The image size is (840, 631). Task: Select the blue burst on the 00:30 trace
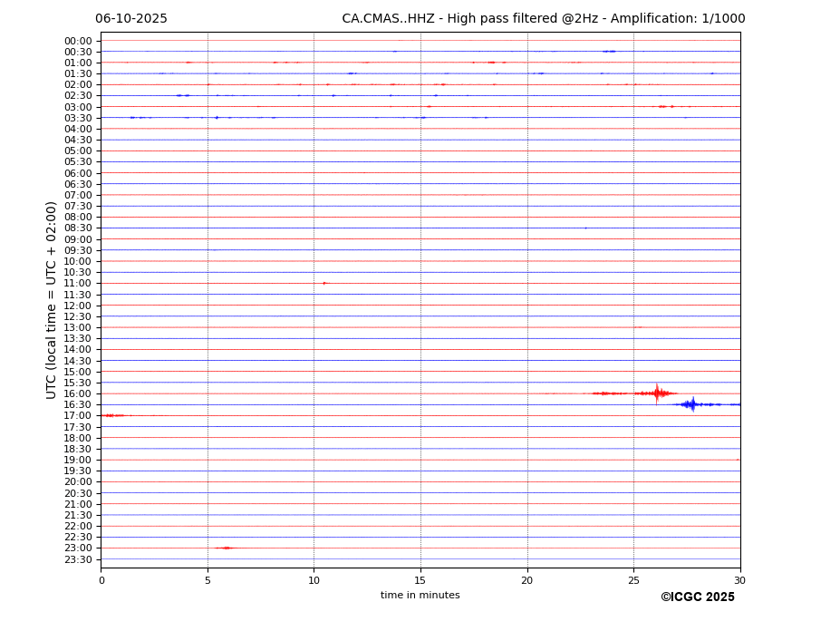tap(609, 52)
